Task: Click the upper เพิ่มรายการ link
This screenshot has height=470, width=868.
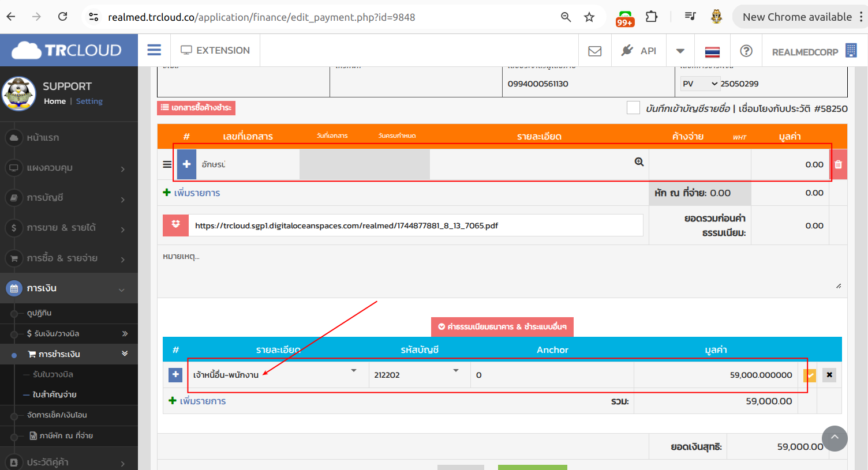Action: pos(192,193)
